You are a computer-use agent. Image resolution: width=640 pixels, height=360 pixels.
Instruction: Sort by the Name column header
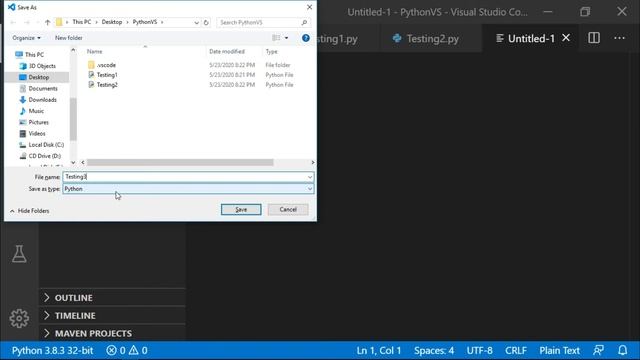pyautogui.click(x=95, y=51)
